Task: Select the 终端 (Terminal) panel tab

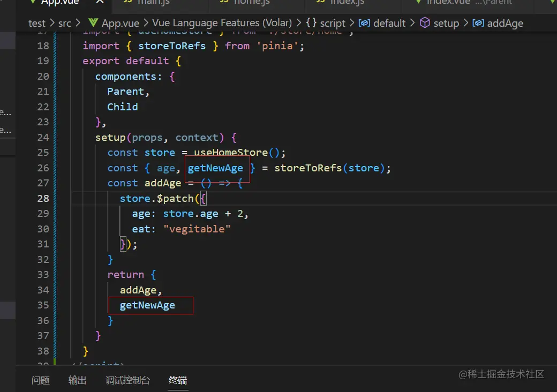Action: (178, 380)
